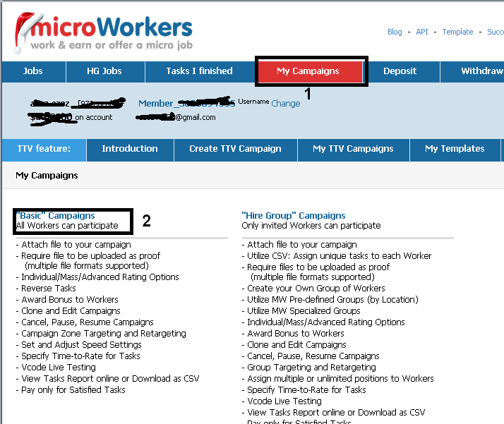Open My Templates tab
504x424 pixels.
pyautogui.click(x=455, y=149)
